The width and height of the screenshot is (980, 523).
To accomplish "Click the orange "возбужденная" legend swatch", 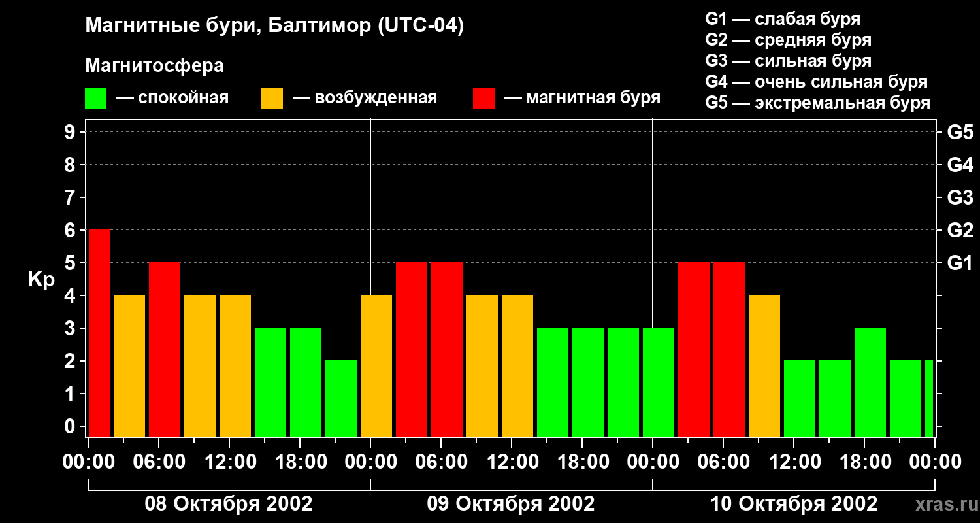I will tap(272, 99).
